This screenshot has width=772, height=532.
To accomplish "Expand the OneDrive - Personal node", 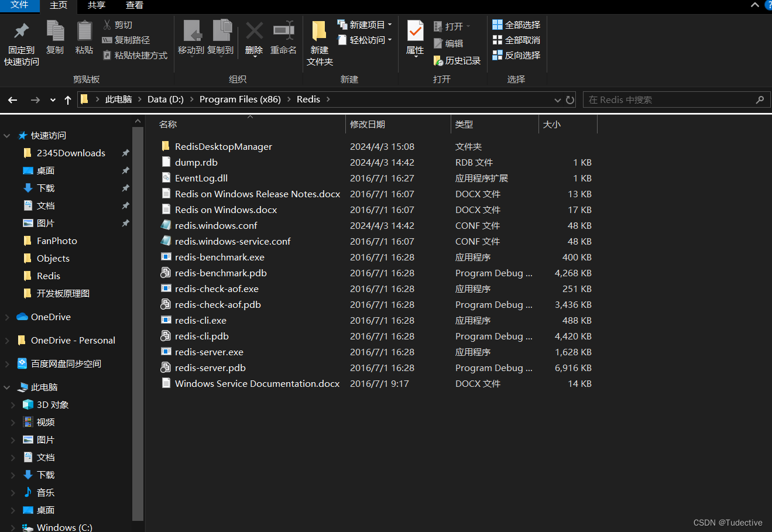I will (7, 341).
